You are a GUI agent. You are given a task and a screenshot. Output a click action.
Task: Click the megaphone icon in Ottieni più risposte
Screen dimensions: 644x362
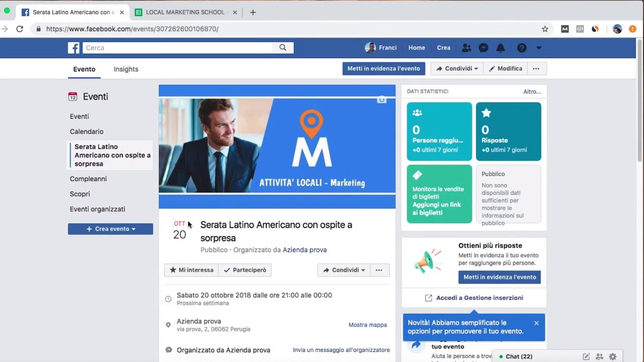tap(428, 260)
